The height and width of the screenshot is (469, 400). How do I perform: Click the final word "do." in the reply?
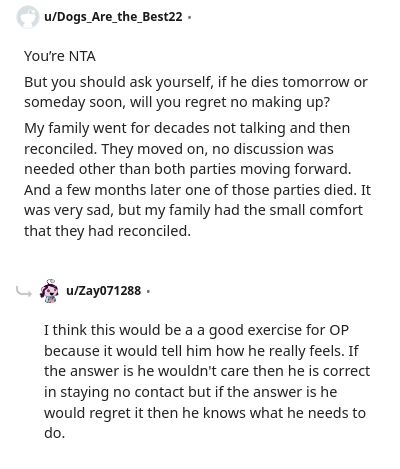54,433
